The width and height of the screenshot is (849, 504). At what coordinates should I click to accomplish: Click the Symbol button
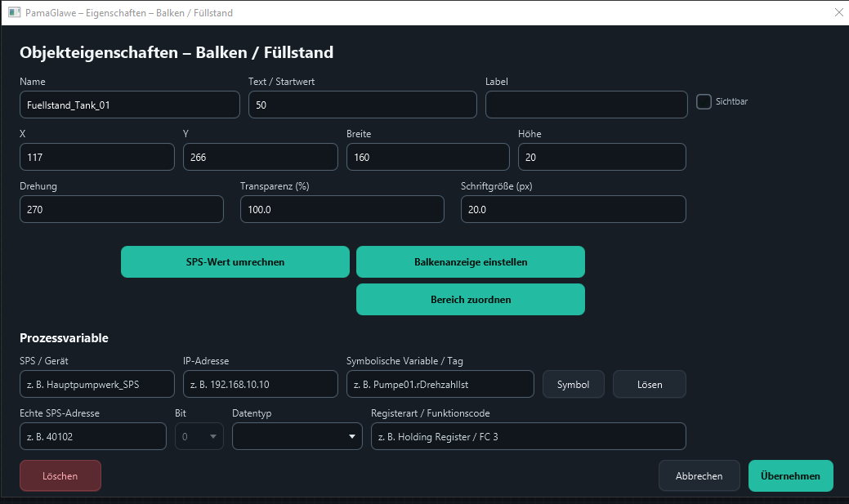(574, 385)
